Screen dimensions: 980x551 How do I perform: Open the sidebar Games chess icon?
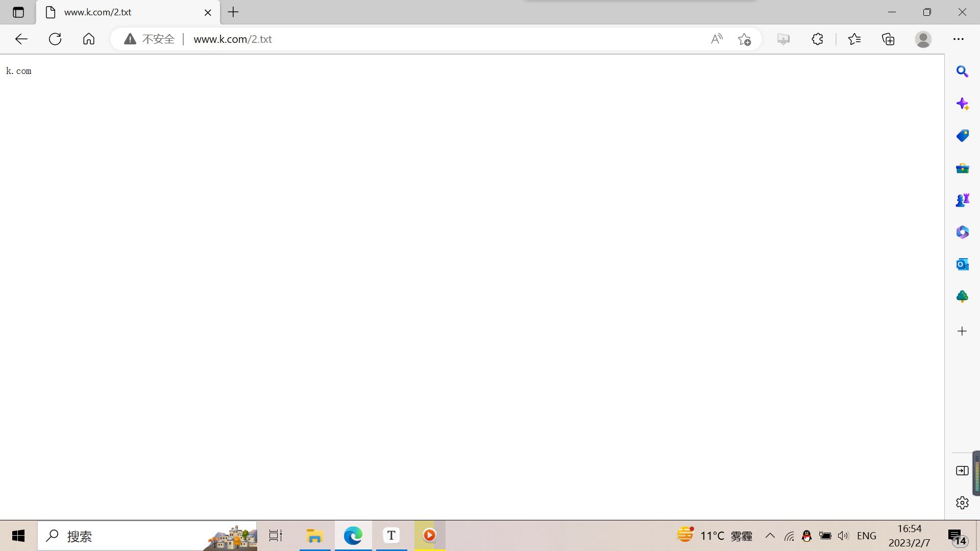[962, 200]
